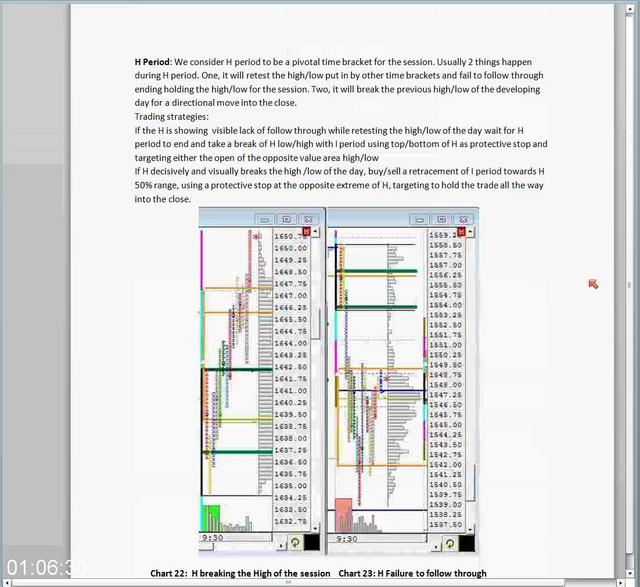Click the 1650.00 price in Chart 22
The height and width of the screenshot is (587, 640).
point(291,248)
